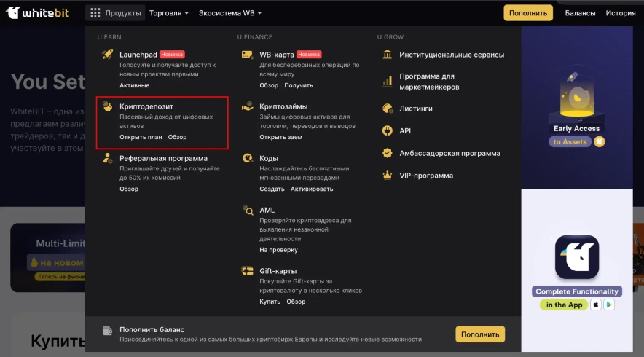
Task: Click the Gift-карты icon
Action: click(247, 271)
